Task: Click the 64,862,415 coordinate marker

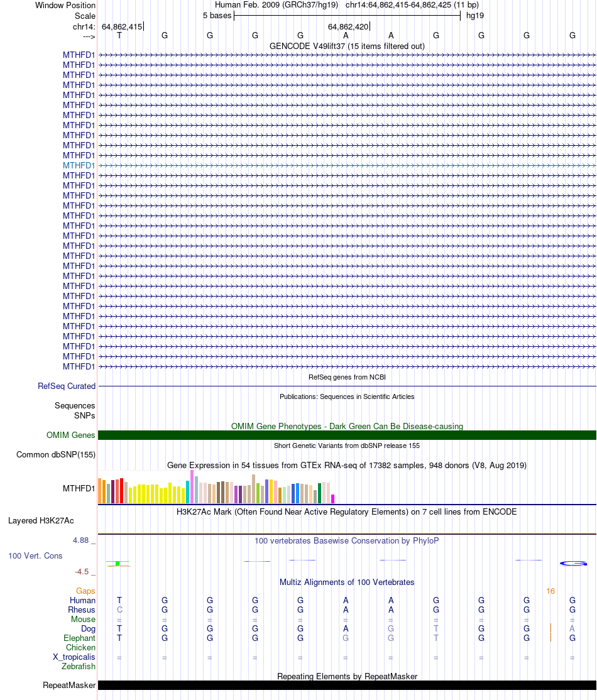Action: pyautogui.click(x=122, y=27)
